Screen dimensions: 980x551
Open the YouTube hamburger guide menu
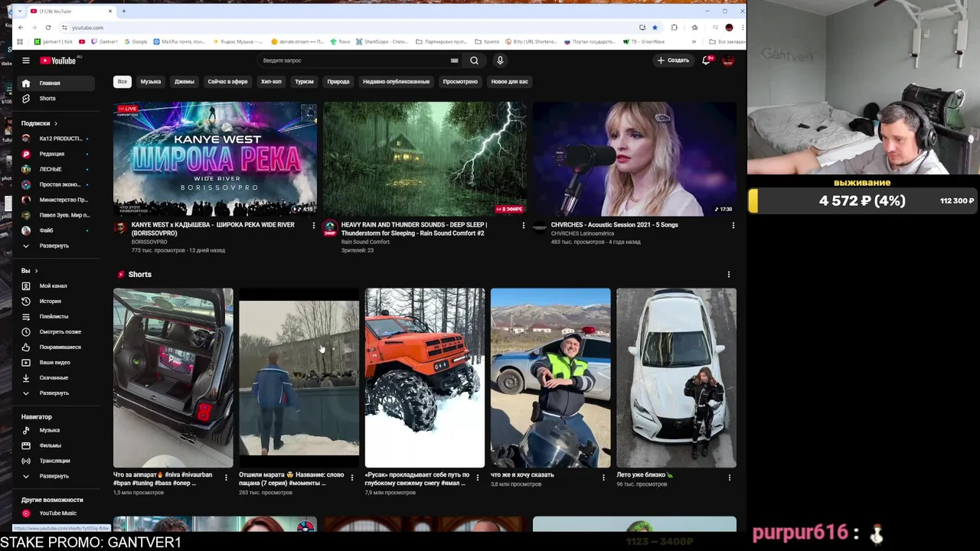(25, 60)
